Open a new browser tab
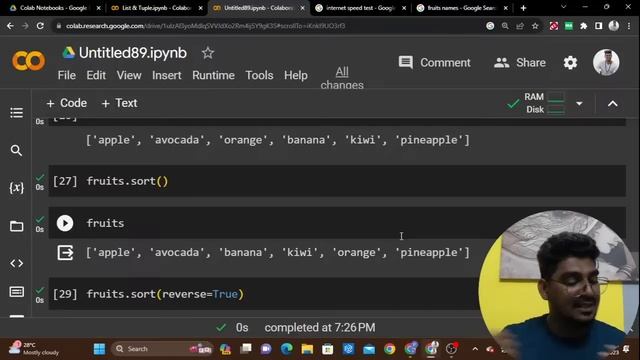Viewport: 640px width, 360px height. click(523, 8)
